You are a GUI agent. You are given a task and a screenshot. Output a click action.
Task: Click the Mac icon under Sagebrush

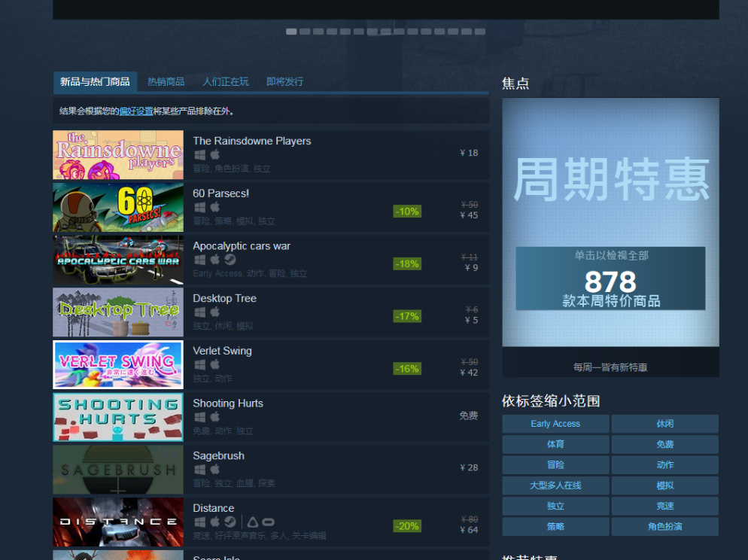(x=215, y=470)
